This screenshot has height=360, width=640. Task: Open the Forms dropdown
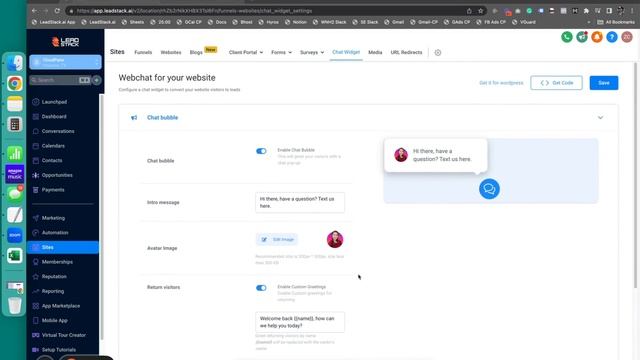(x=282, y=52)
